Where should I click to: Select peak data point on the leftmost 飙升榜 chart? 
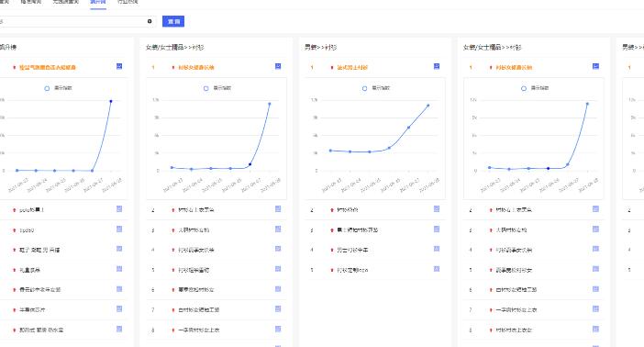pos(111,101)
